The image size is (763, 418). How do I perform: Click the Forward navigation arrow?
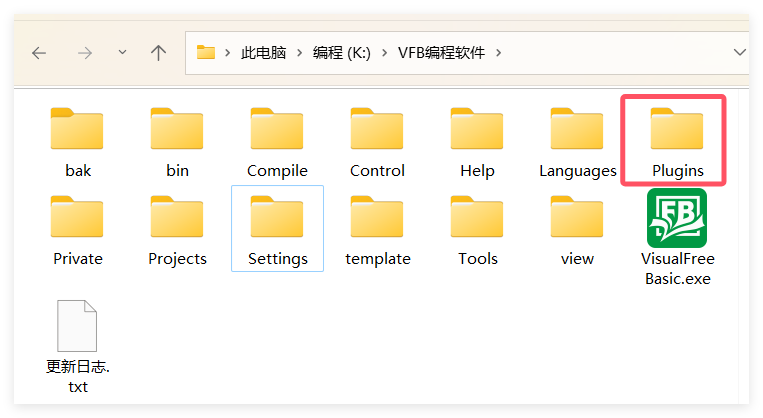pyautogui.click(x=85, y=53)
